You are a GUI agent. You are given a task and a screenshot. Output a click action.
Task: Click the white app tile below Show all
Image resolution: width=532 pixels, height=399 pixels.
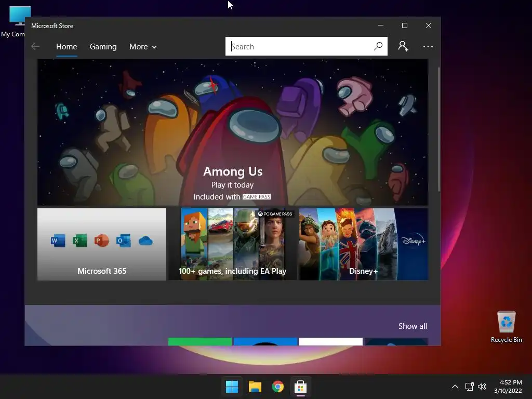pos(331,342)
